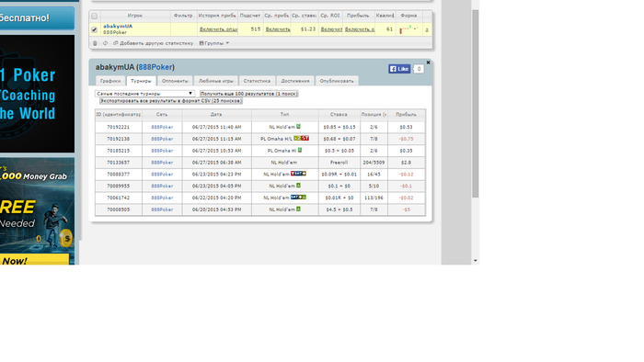Click the Бесплатно! blue button
This screenshot has height=362, width=644.
pyautogui.click(x=37, y=18)
